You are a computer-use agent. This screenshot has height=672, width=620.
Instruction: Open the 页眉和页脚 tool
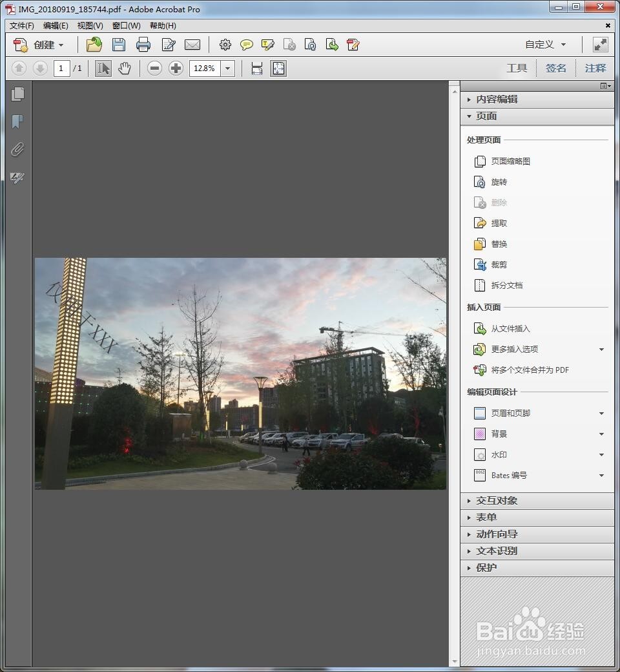coord(509,413)
